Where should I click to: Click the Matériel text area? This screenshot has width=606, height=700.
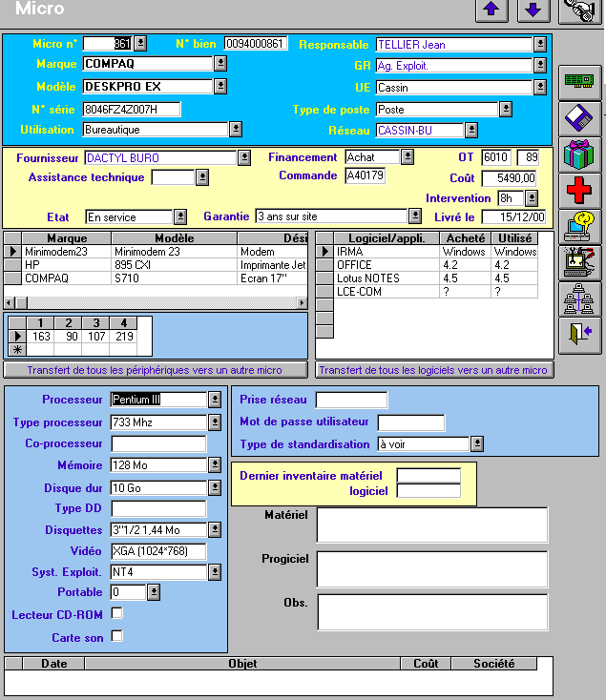(432, 525)
